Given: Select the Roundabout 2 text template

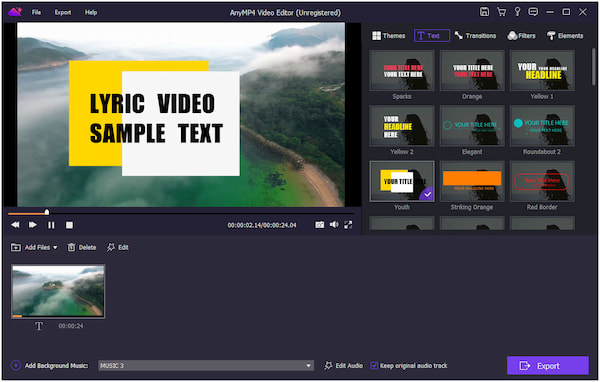Looking at the screenshot, I should (542, 126).
